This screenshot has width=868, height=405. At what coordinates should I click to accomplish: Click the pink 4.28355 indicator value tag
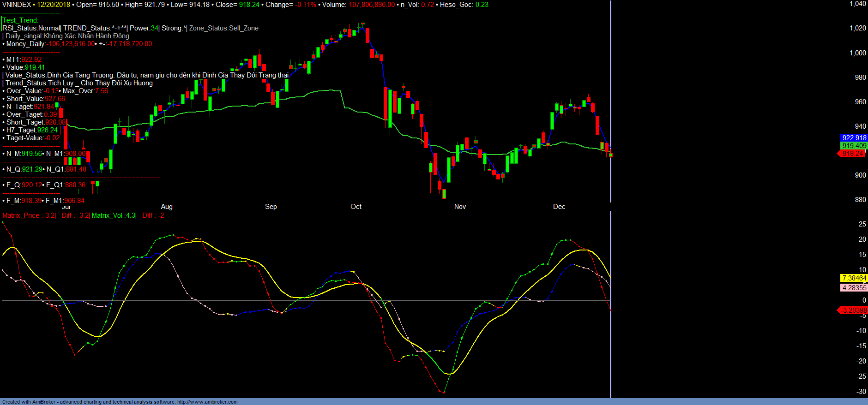(854, 288)
